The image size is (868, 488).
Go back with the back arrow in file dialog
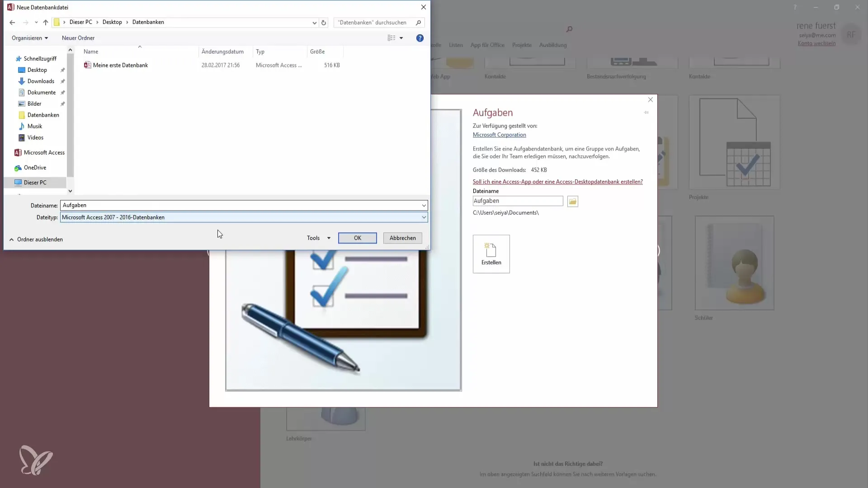[12, 23]
